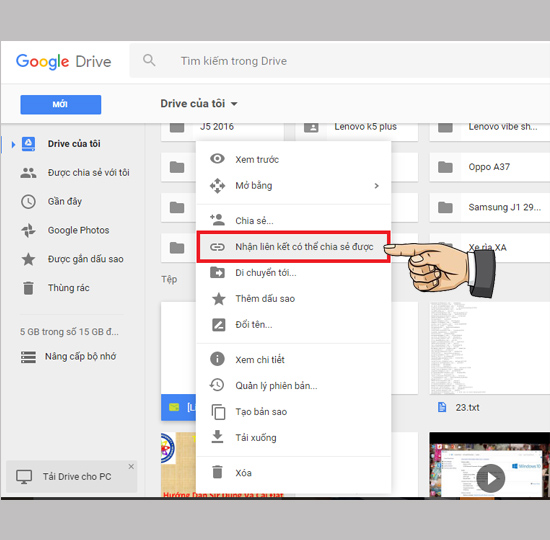Open 'Google Photos' in the sidebar
The height and width of the screenshot is (540, 550).
79,230
